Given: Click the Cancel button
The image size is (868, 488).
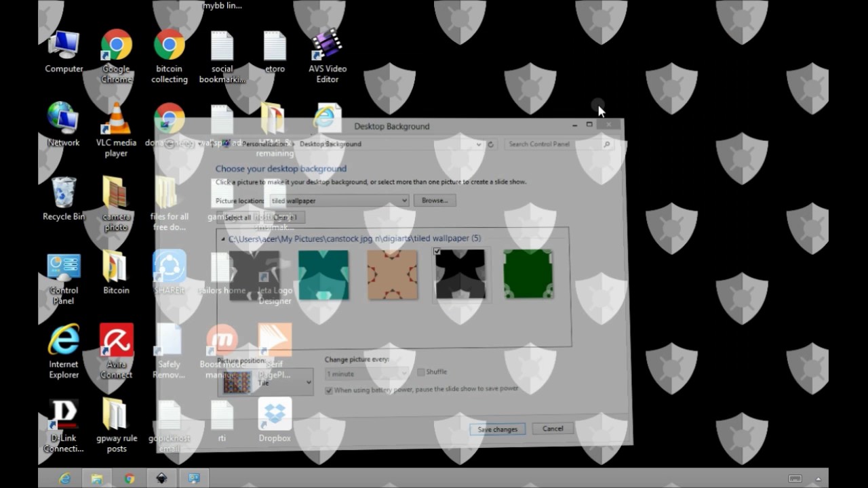Looking at the screenshot, I should coord(553,428).
